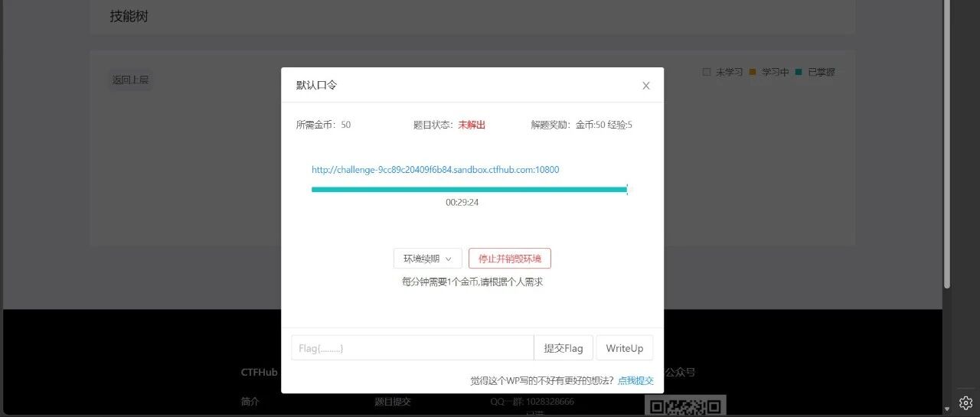980x417 pixels.
Task: Click the environment countdown progress bar
Action: coord(469,189)
